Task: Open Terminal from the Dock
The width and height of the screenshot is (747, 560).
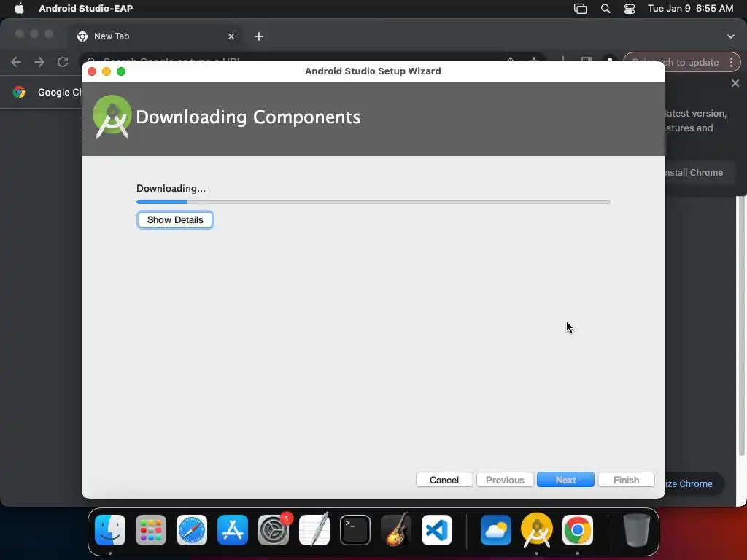Action: click(x=355, y=530)
